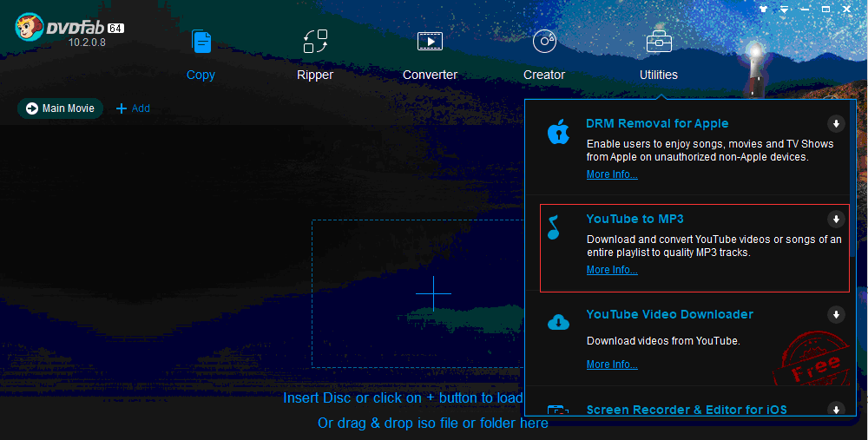Click the Screen Recorder & Editor for iOS title
Image resolution: width=868 pixels, height=440 pixels.
click(x=687, y=410)
